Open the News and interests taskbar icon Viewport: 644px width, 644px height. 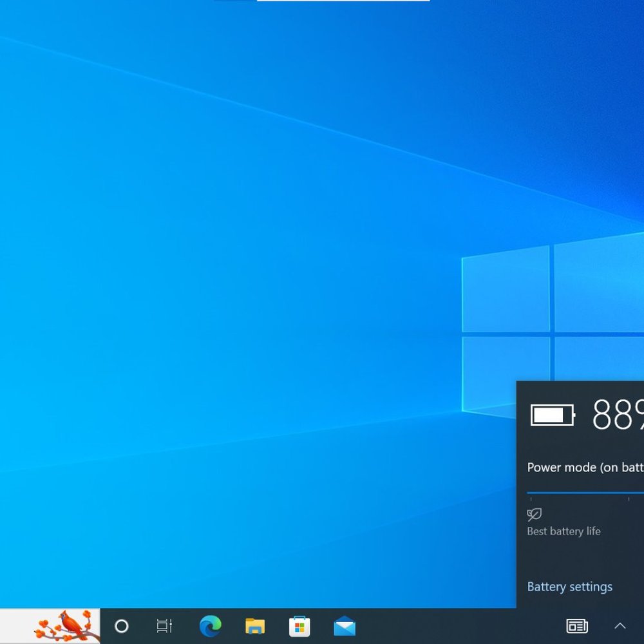point(577,627)
